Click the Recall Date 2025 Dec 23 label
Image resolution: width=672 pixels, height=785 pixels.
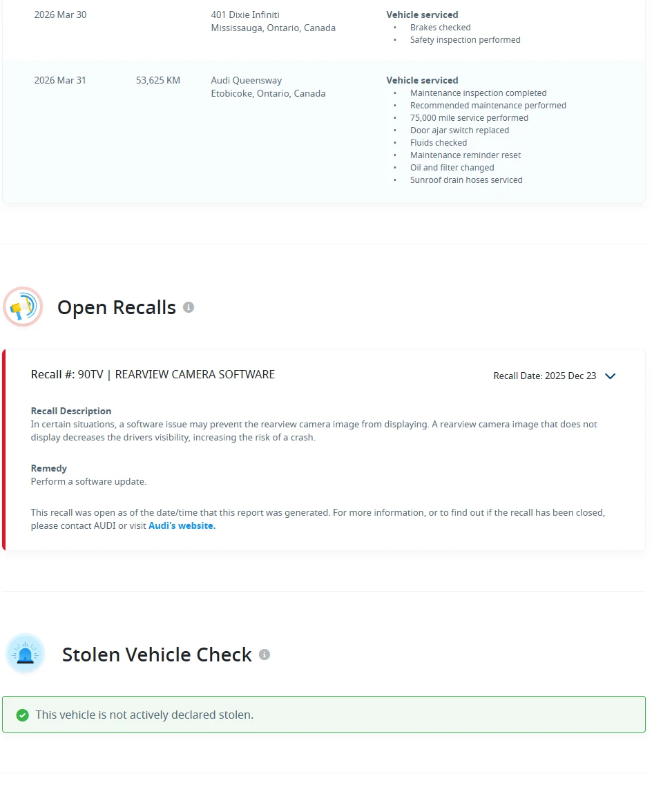tap(545, 376)
